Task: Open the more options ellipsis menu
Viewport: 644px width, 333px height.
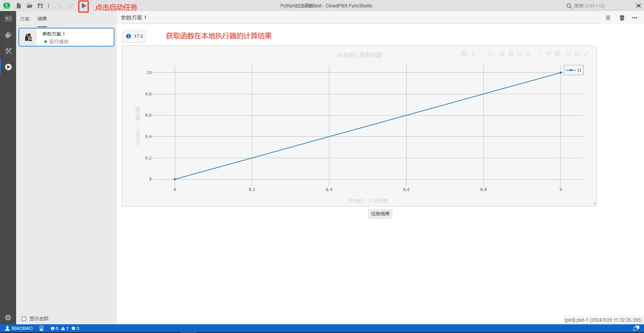Action: pos(635,18)
